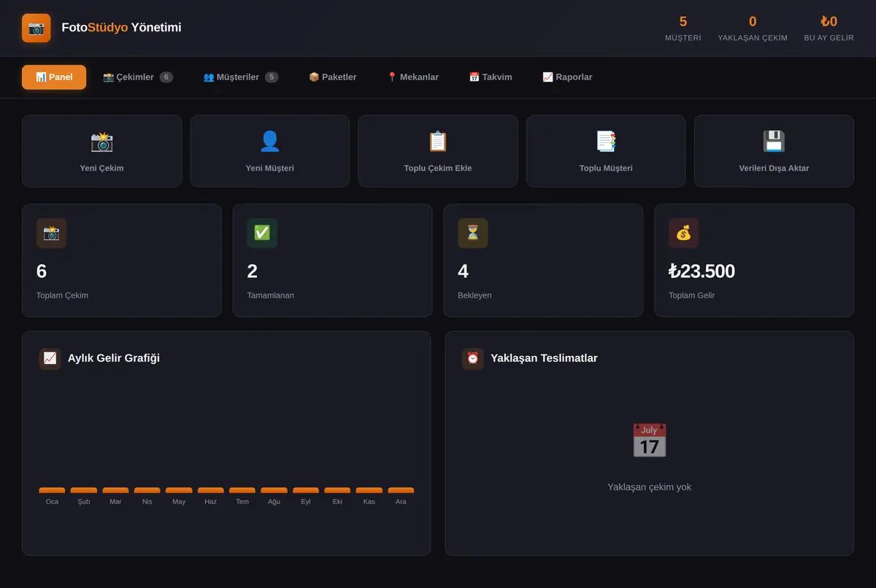Click the Verileri Dışa Aktar button label
Screen dimensions: 876x588
tap(774, 168)
